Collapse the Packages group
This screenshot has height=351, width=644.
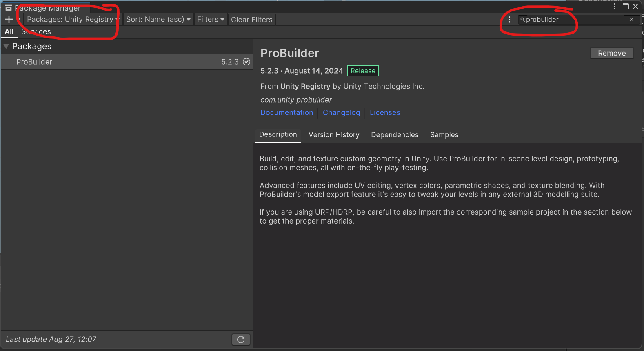(x=6, y=46)
